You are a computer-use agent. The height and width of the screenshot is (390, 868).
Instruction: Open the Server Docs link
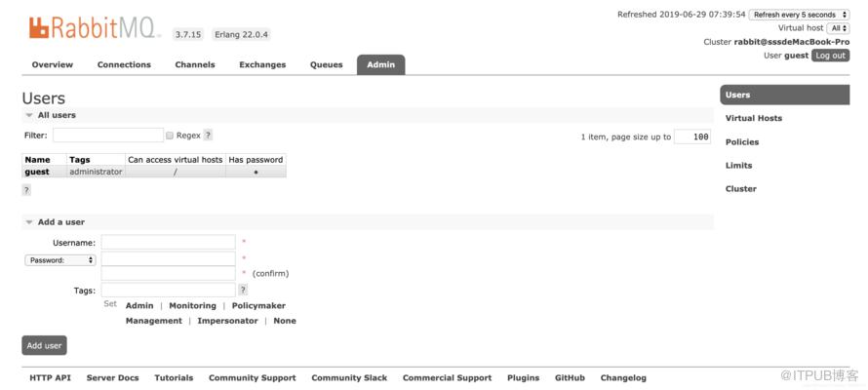point(112,378)
